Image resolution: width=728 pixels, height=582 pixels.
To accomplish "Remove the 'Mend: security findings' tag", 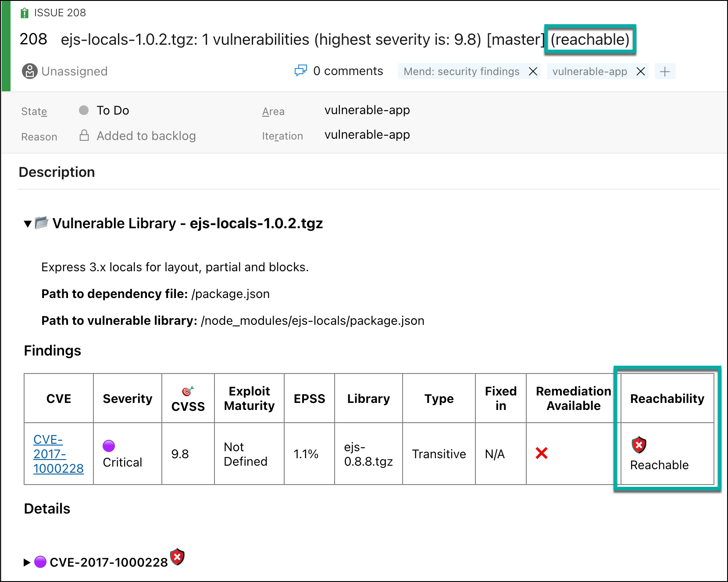I will [533, 72].
